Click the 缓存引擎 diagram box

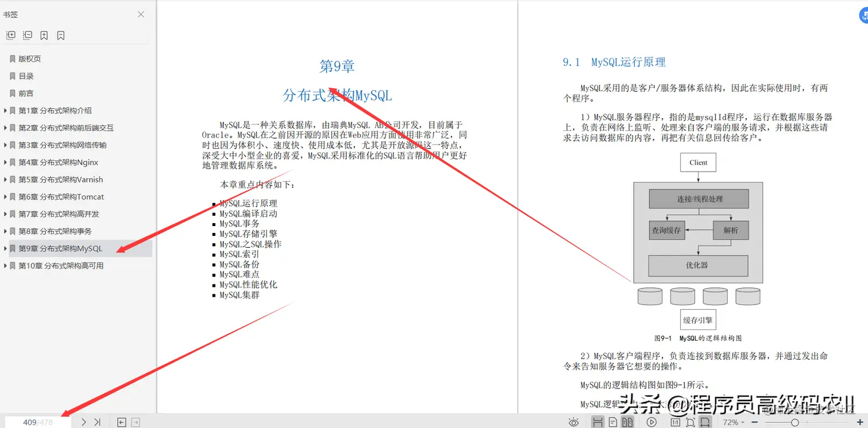(698, 320)
